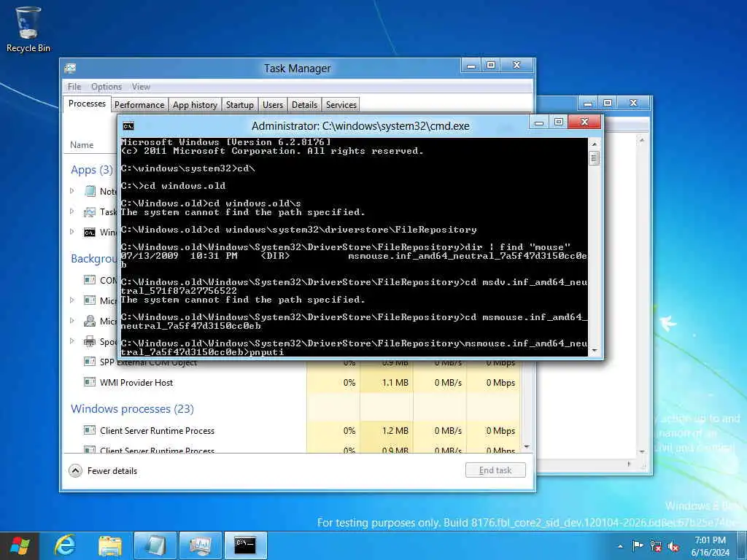
Task: Select the Processes tab
Action: pyautogui.click(x=88, y=104)
